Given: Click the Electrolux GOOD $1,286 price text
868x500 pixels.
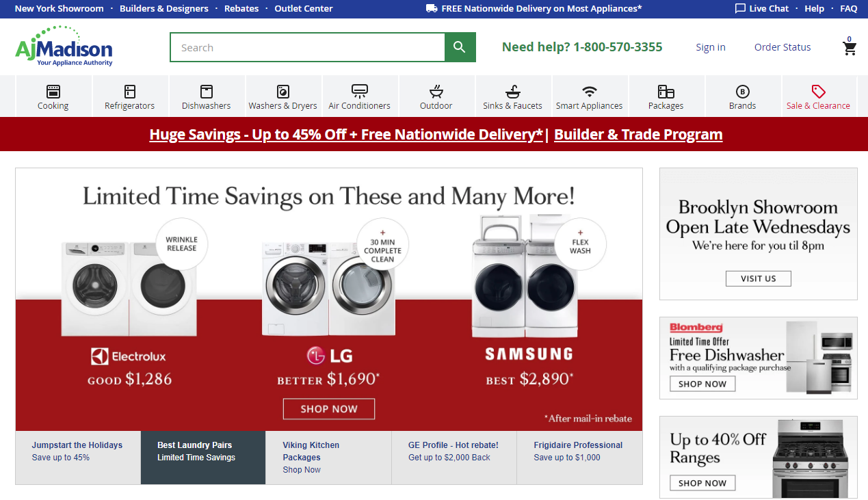Looking at the screenshot, I should (x=130, y=380).
